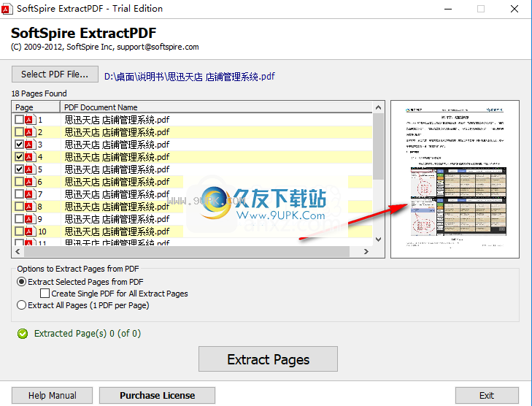Click the Extracted Page(s) 0 (of 0) status
Image resolution: width=532 pixels, height=406 pixels.
[x=88, y=334]
